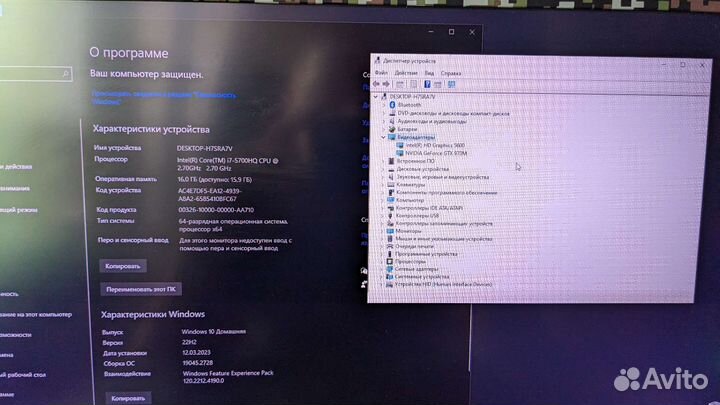720x405 pixels.
Task: Select the DVD drives category icon
Action: pyautogui.click(x=392, y=113)
